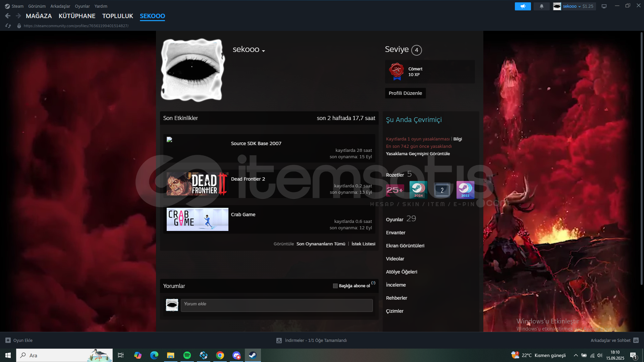Open Google Chrome from the taskbar
Screen dimensions: 644x362
[220, 355]
